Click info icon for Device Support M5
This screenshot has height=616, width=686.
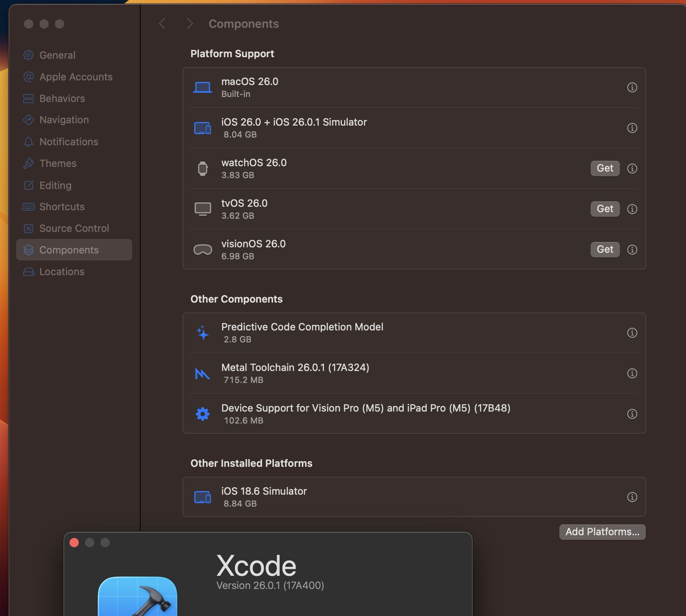tap(632, 414)
